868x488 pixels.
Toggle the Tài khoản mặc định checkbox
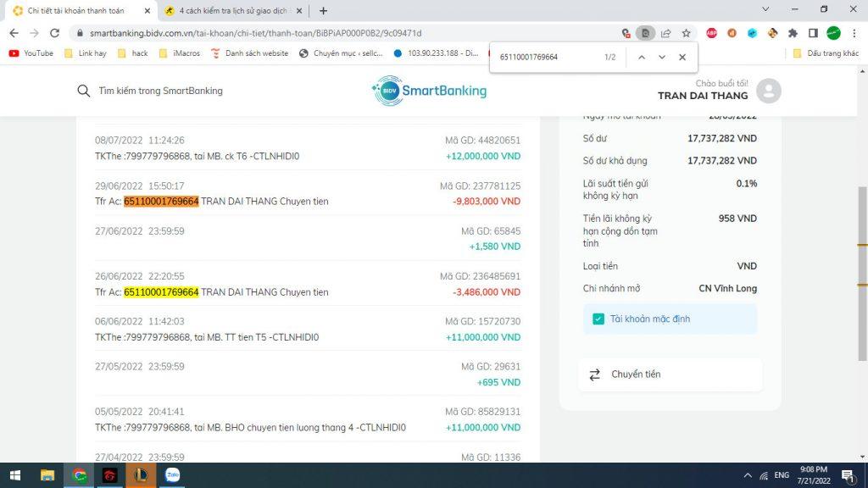[598, 319]
